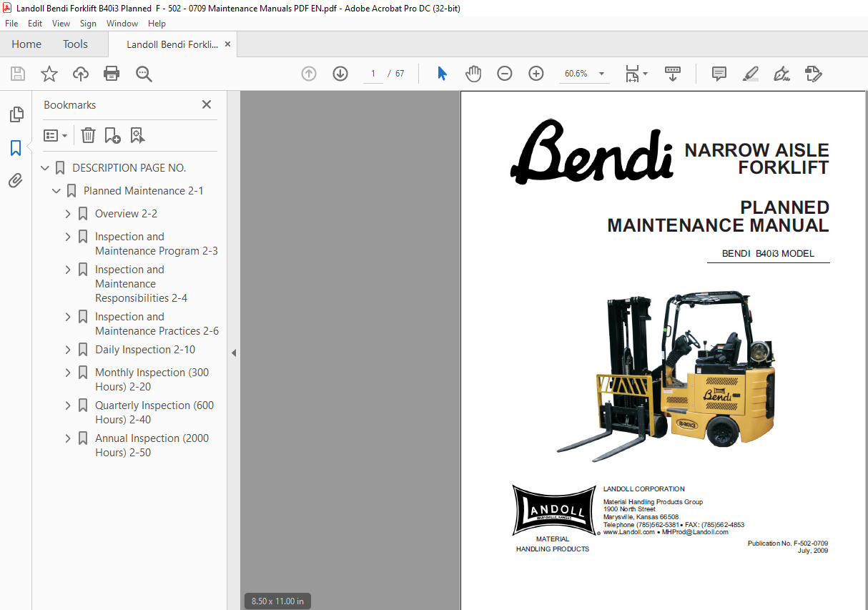
Task: Open Quarterly Inspection (600 Hours) 2-40 bookmark
Action: click(154, 413)
